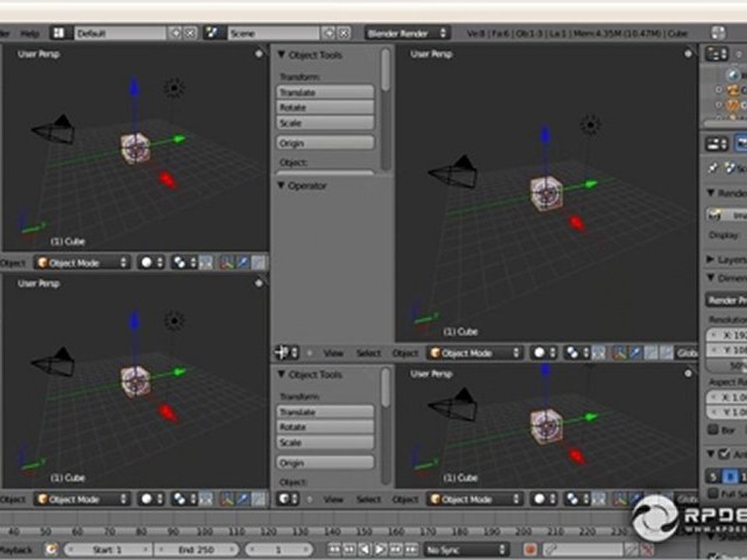Click the lamp object in large right viewport
747x560 pixels.
tap(591, 124)
